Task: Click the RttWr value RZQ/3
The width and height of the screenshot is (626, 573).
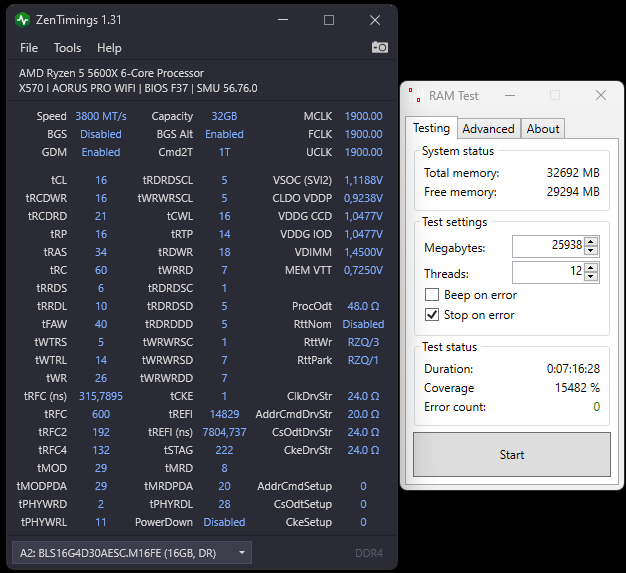Action: [x=363, y=342]
